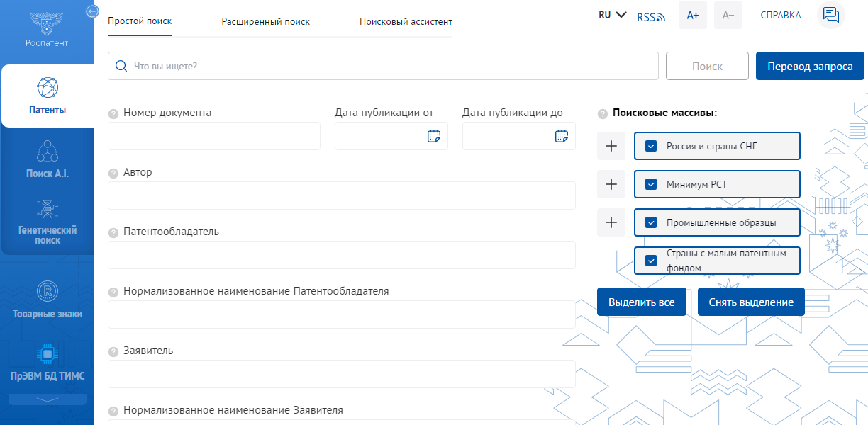
Task: Decrease font size with A−
Action: pyautogui.click(x=728, y=15)
